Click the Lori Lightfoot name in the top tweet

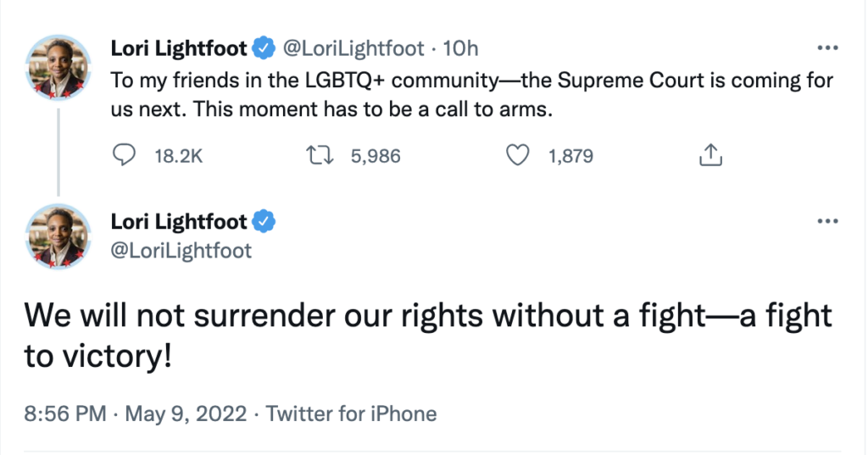[179, 49]
